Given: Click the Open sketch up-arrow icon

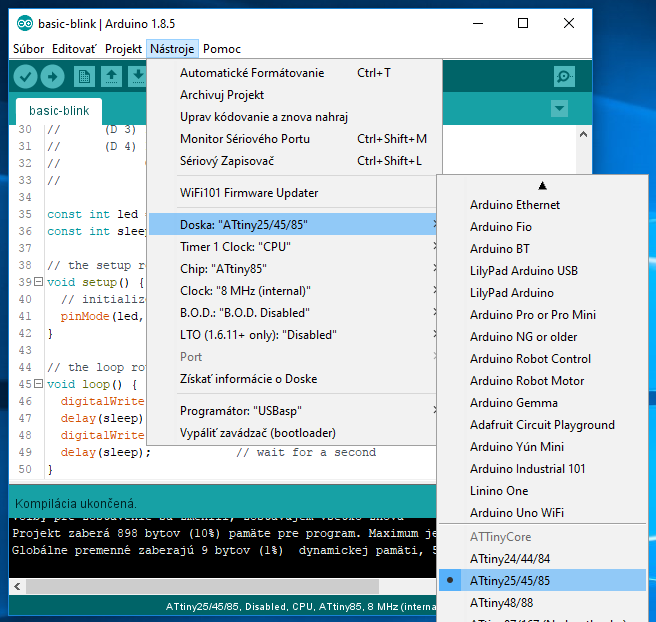Looking at the screenshot, I should [x=111, y=77].
